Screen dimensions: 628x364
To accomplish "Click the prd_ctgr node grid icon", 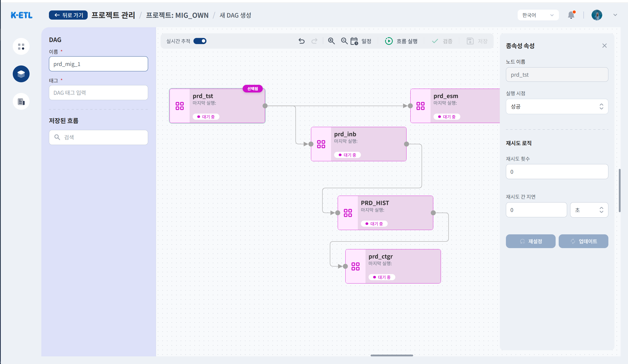I will pos(356,266).
